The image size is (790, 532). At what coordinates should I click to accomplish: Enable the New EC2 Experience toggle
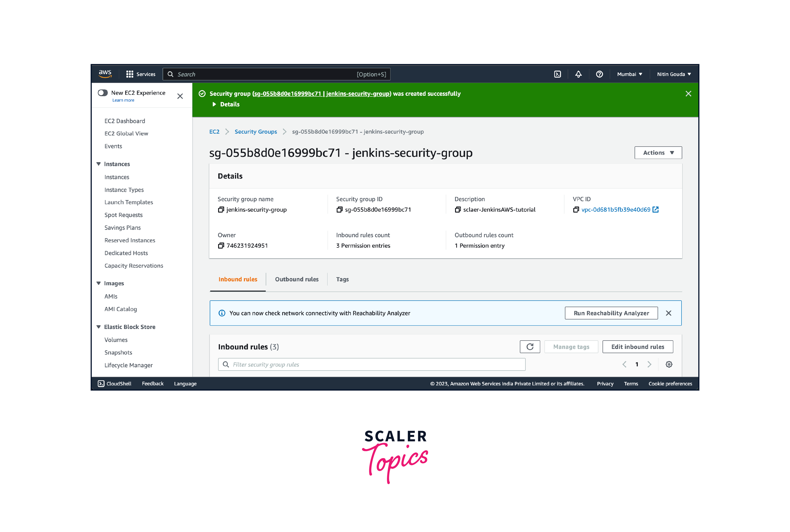tap(103, 93)
